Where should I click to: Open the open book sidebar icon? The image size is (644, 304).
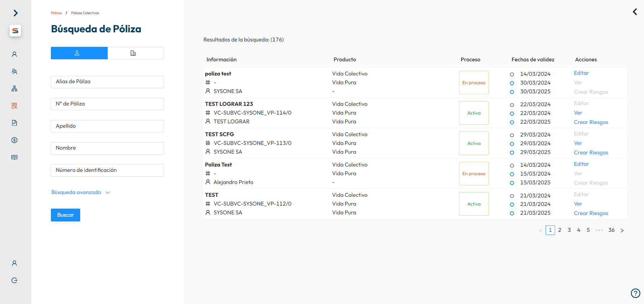[14, 157]
